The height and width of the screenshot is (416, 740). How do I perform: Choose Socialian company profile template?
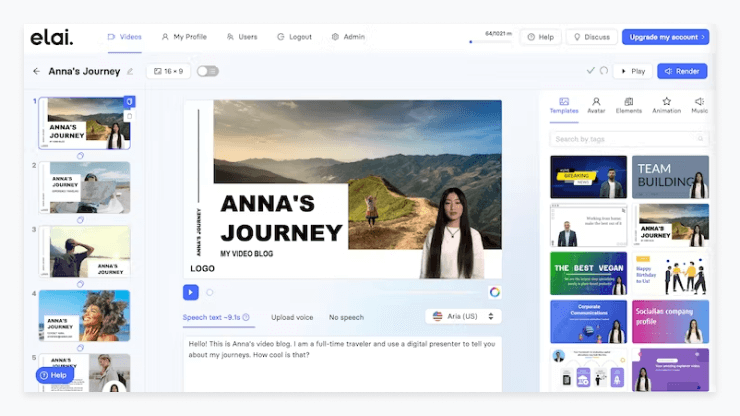pyautogui.click(x=670, y=322)
